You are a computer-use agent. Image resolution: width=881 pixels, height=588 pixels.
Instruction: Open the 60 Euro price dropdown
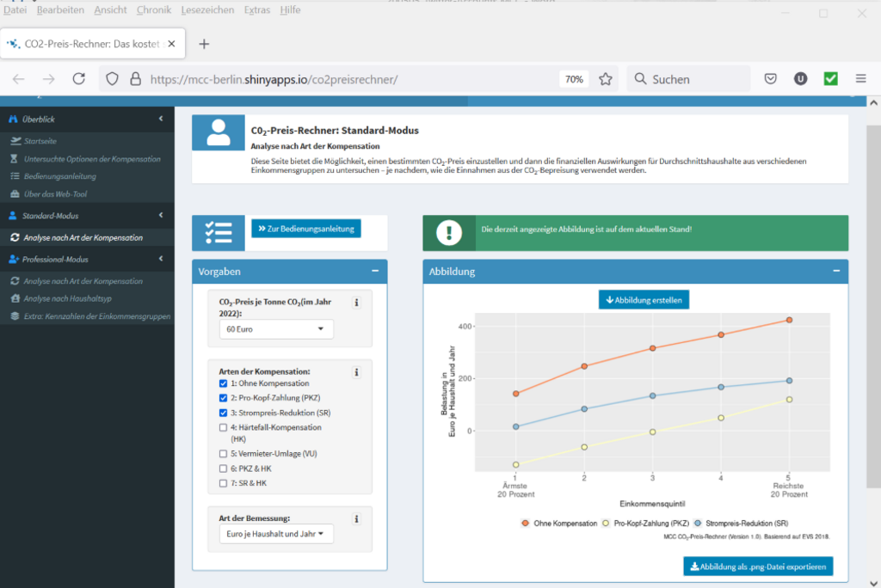[276, 329]
